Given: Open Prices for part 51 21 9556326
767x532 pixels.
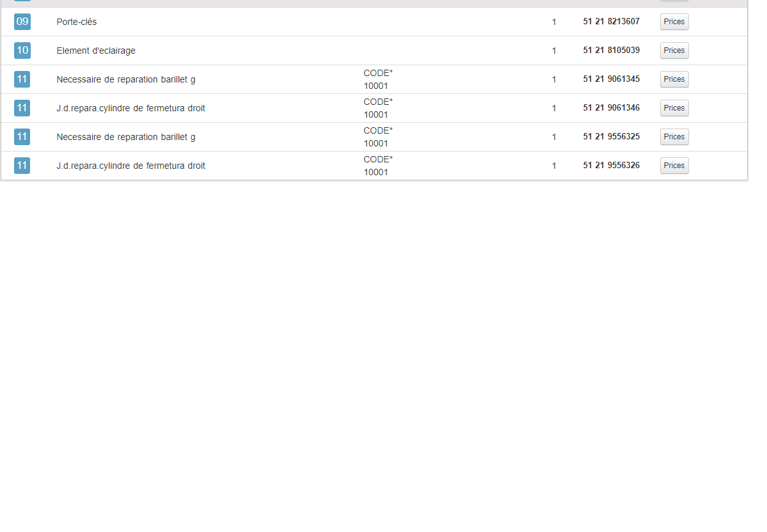Looking at the screenshot, I should [674, 166].
